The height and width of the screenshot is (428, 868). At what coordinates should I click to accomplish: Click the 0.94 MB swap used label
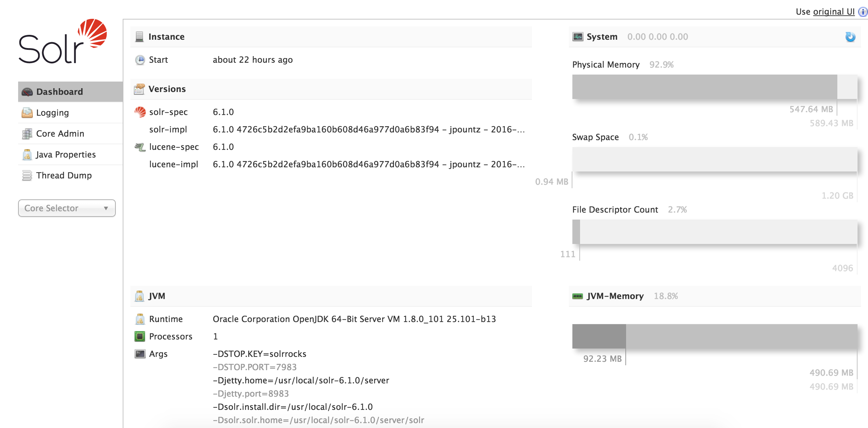(x=552, y=182)
